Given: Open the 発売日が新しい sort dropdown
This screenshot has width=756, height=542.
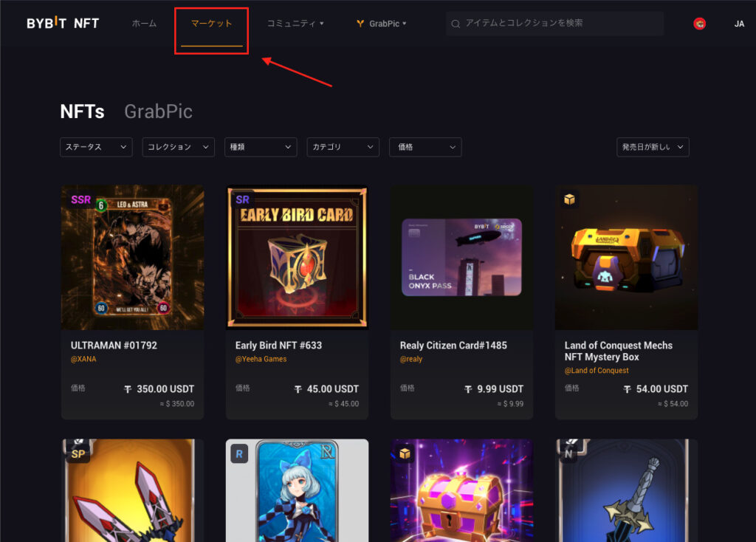Looking at the screenshot, I should (653, 147).
